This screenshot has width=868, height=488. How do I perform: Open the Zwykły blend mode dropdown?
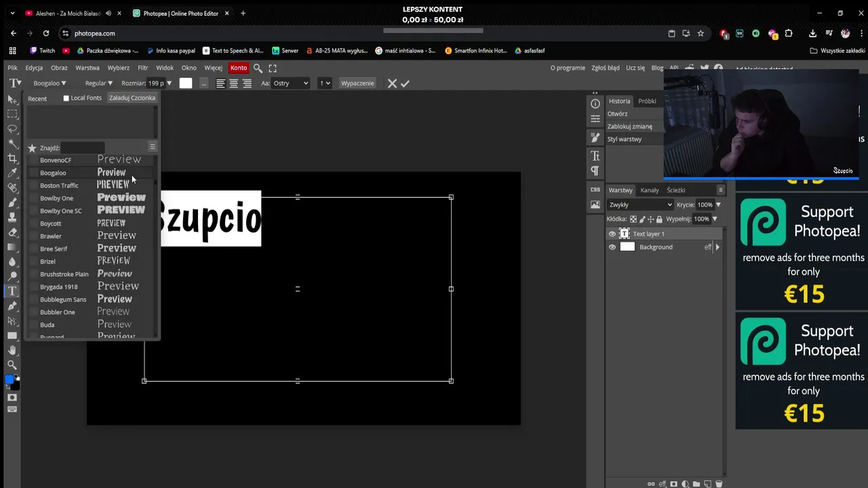tap(640, 205)
